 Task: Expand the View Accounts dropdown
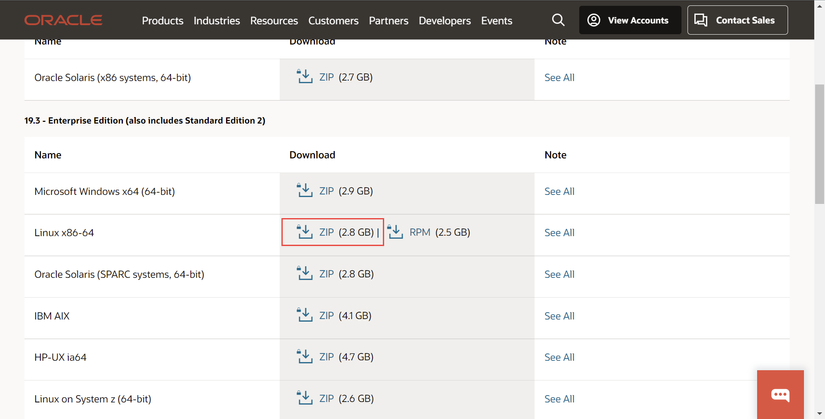pos(630,20)
